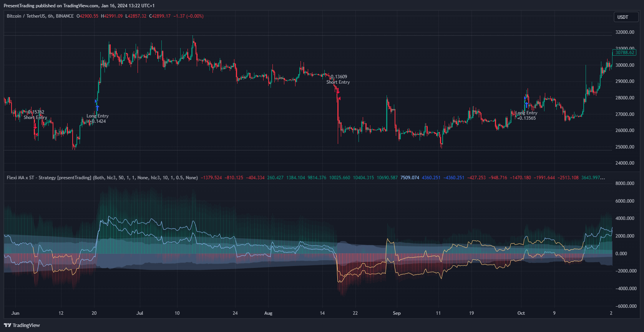Select the blue indicator value 4360.251
The height and width of the screenshot is (332, 644).
(431, 178)
